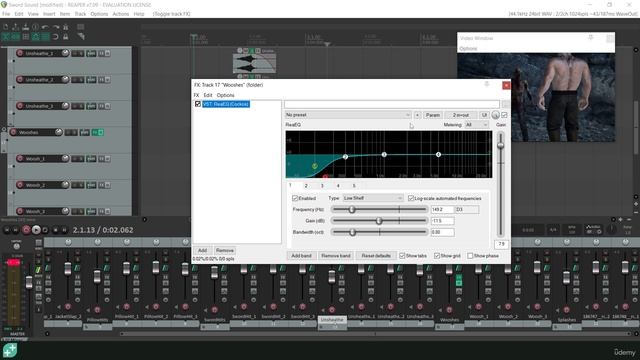
Task: Arm record on Unsheathe_1 track
Action: pyautogui.click(x=20, y=53)
